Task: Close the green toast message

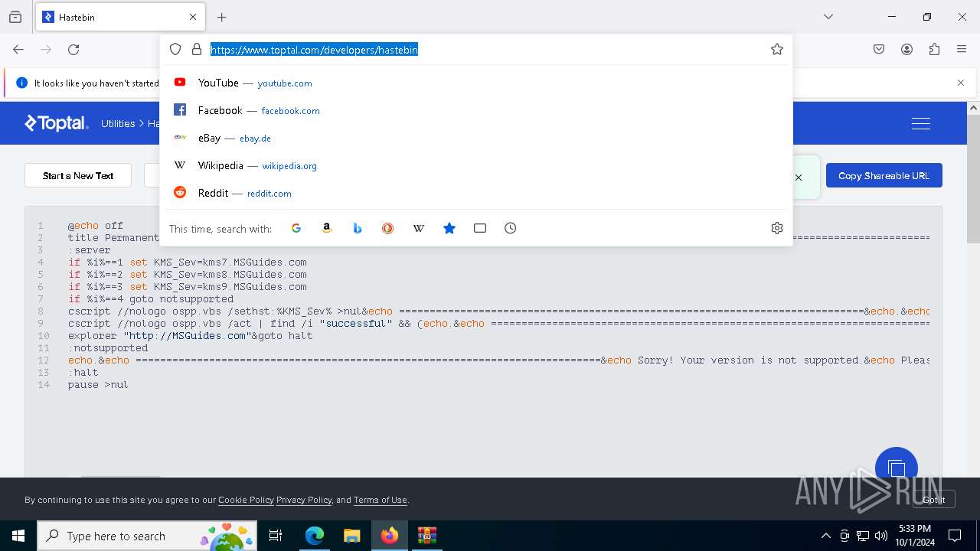Action: (x=799, y=178)
